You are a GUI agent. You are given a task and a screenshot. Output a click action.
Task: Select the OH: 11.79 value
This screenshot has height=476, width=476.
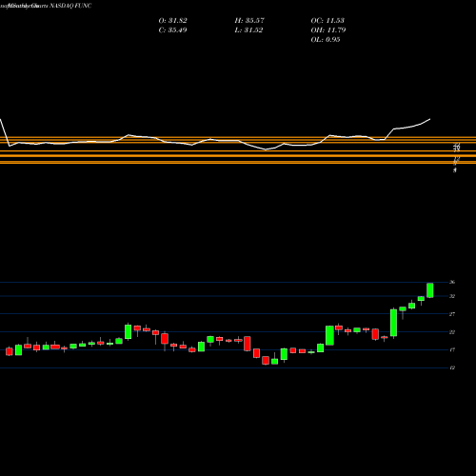[x=328, y=30]
